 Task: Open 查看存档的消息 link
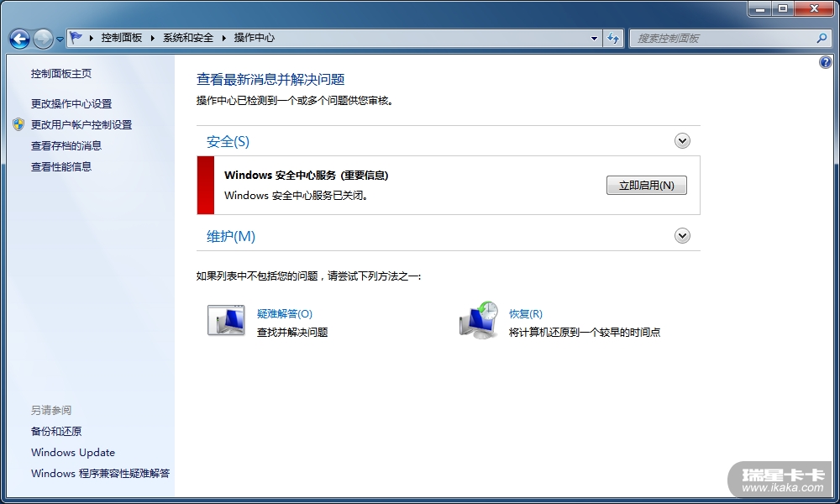[66, 145]
